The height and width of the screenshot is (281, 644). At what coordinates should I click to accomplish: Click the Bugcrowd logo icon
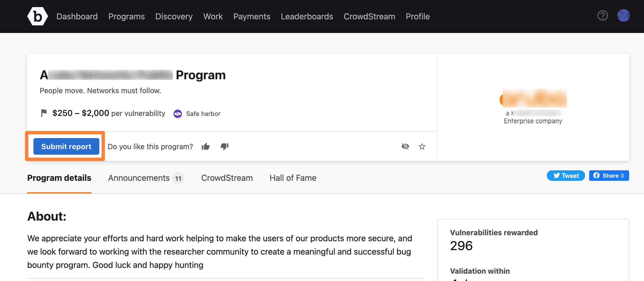[38, 16]
